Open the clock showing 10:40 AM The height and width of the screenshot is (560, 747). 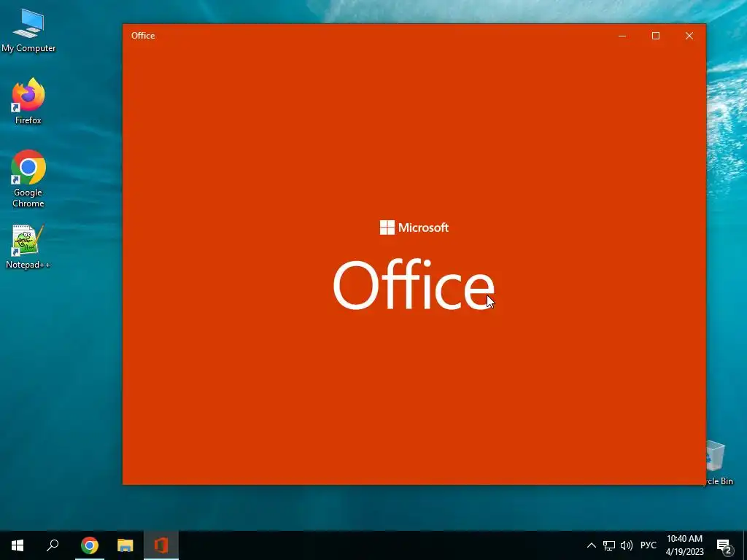[684, 545]
